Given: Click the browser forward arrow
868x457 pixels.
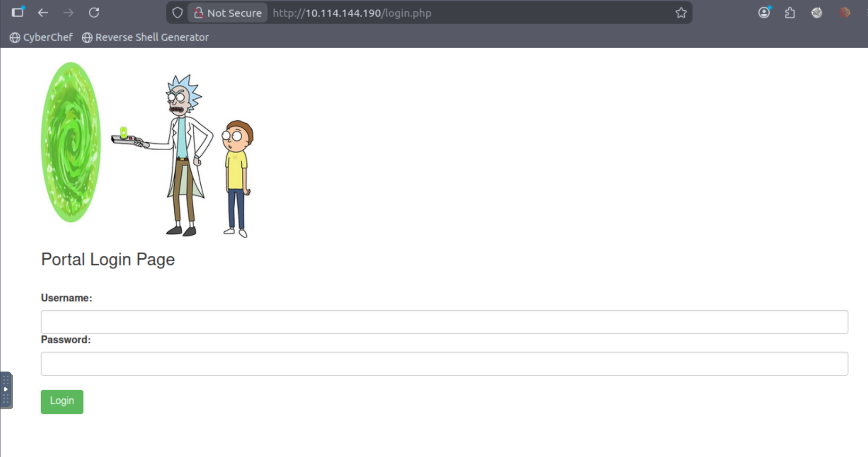Looking at the screenshot, I should pyautogui.click(x=68, y=13).
